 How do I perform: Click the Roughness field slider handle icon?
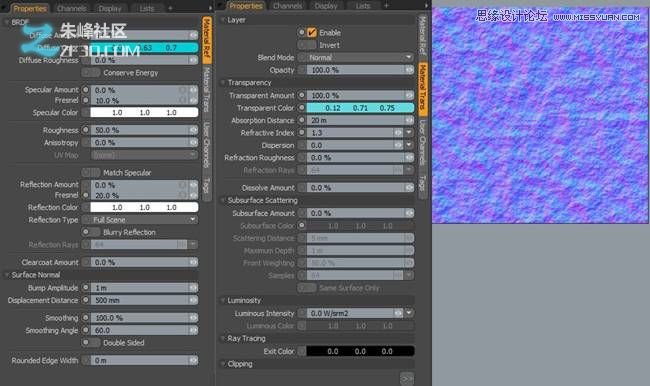[193, 130]
